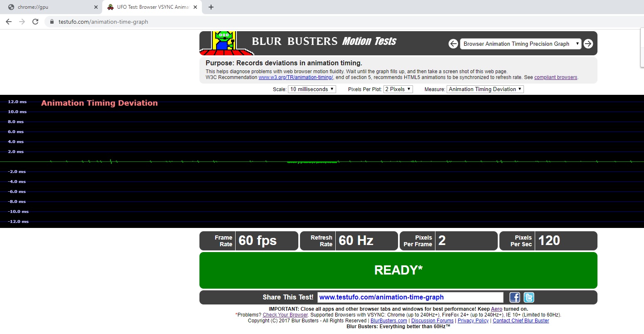This screenshot has width=644, height=334.
Task: Open the Privacy Policy link
Action: coord(473,321)
